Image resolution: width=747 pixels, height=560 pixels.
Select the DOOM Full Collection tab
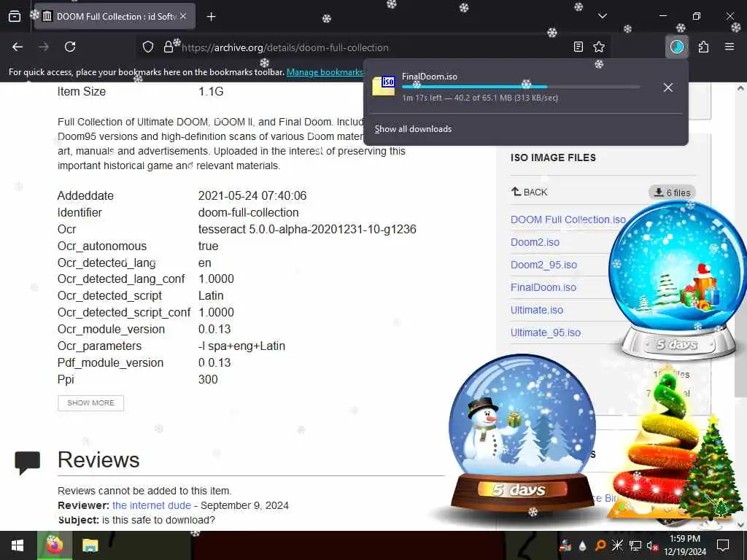point(115,17)
